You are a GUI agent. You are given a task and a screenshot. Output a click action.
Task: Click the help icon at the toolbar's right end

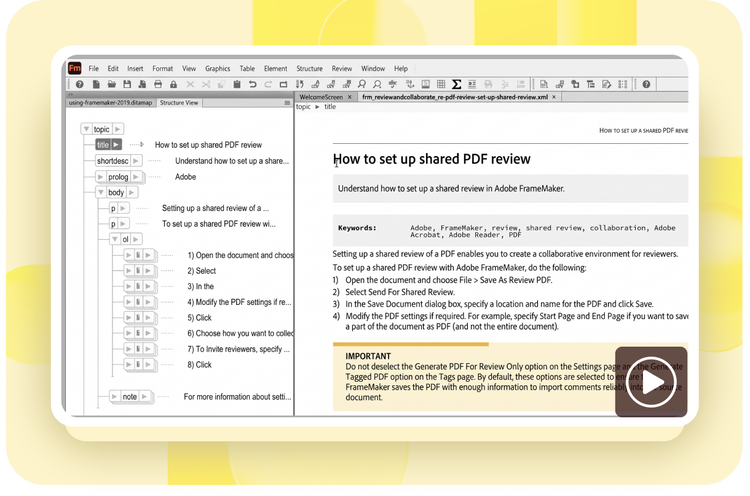pyautogui.click(x=646, y=84)
